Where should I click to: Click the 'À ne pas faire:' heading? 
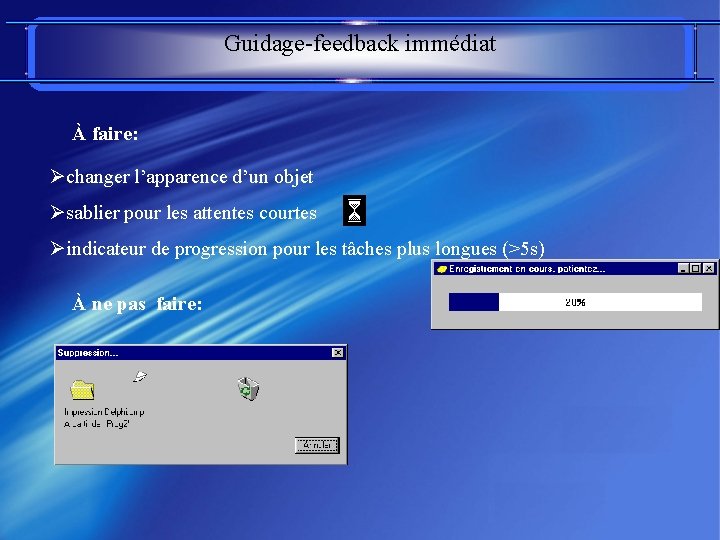[137, 304]
